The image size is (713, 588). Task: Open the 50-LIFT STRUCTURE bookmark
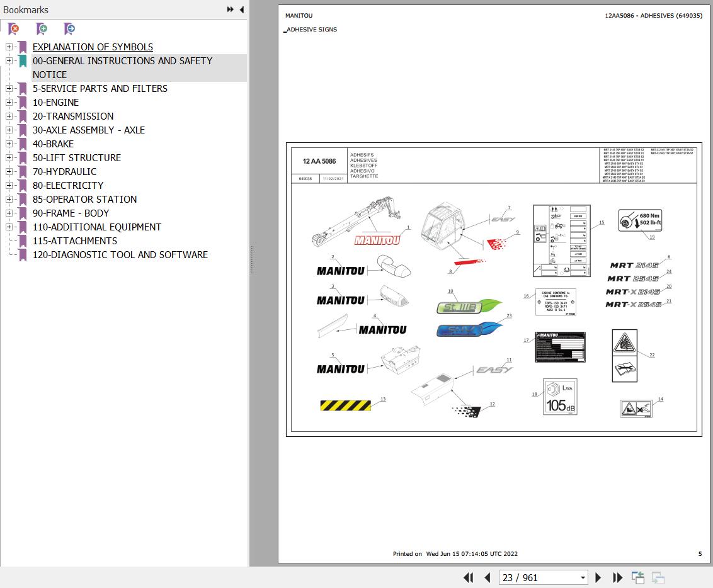click(x=77, y=157)
